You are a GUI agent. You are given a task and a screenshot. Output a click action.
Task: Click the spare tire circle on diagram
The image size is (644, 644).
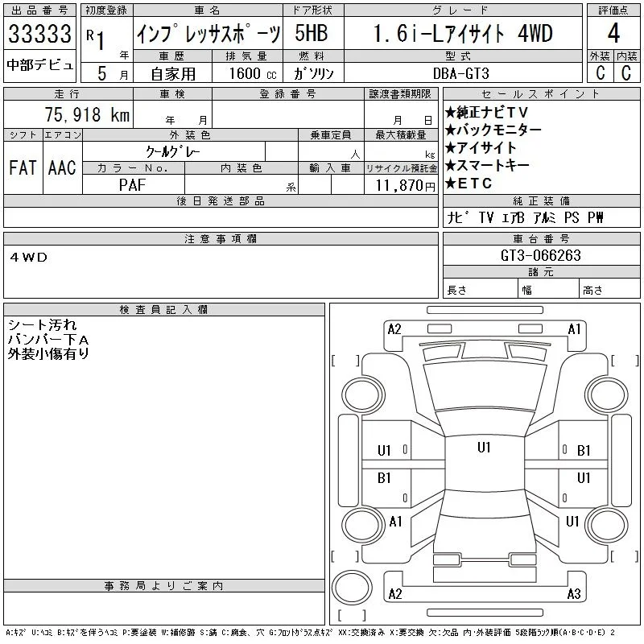[x=352, y=588]
